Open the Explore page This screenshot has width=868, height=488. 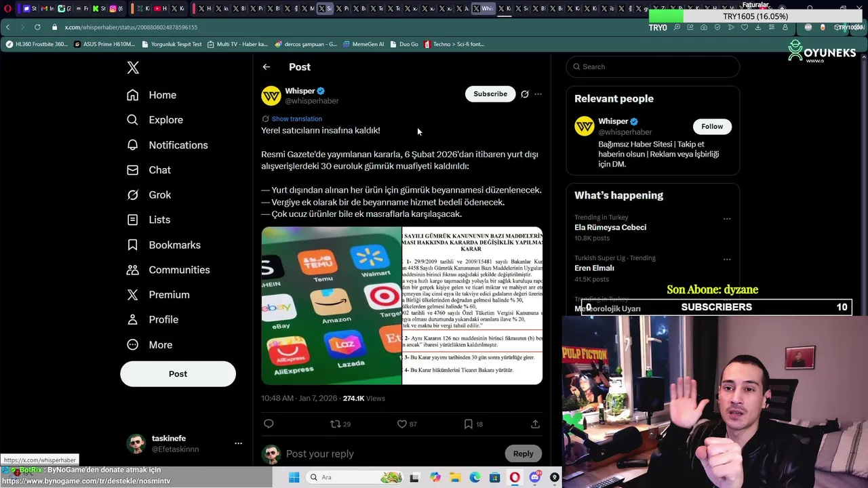(155, 120)
